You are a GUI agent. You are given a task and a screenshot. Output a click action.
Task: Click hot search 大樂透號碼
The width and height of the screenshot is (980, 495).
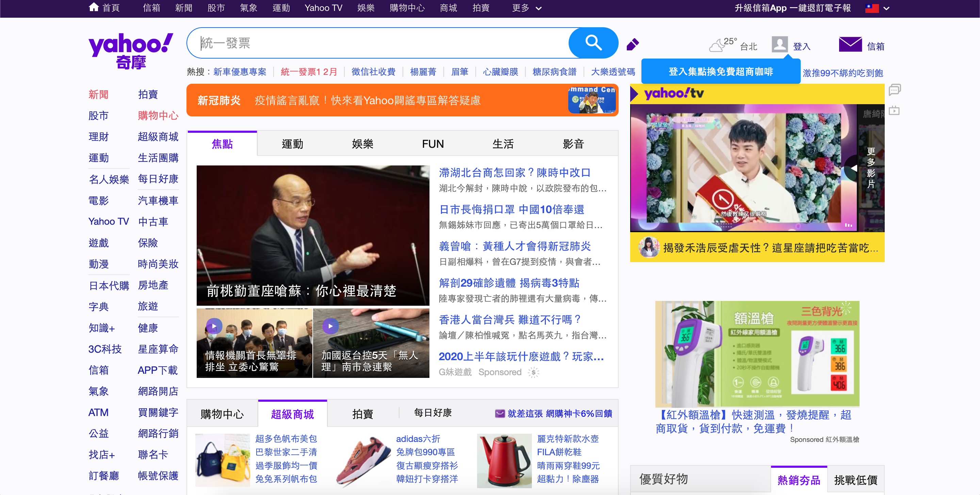click(x=613, y=71)
